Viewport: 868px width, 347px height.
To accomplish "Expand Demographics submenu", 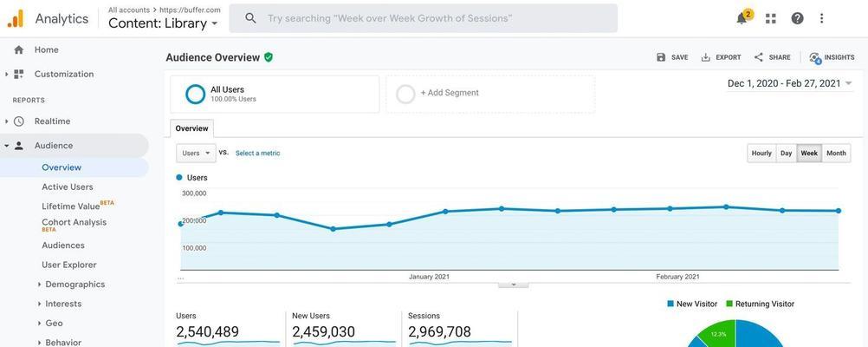I will click(40, 285).
